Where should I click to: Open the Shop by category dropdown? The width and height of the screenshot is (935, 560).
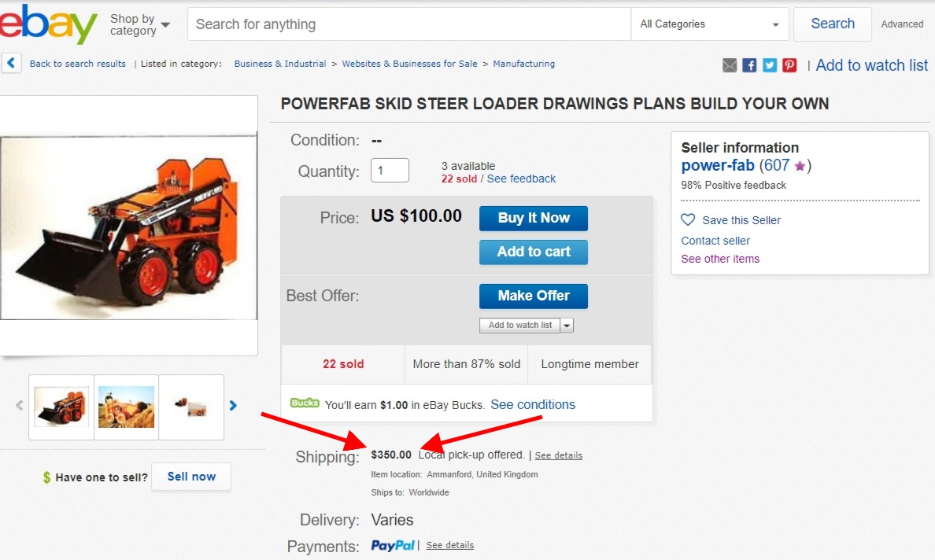(139, 24)
